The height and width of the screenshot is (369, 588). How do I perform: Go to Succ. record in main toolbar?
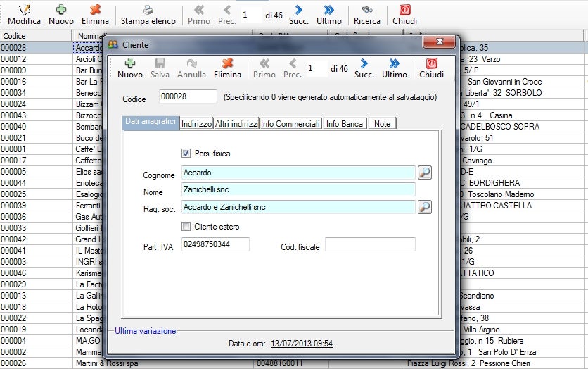point(299,15)
